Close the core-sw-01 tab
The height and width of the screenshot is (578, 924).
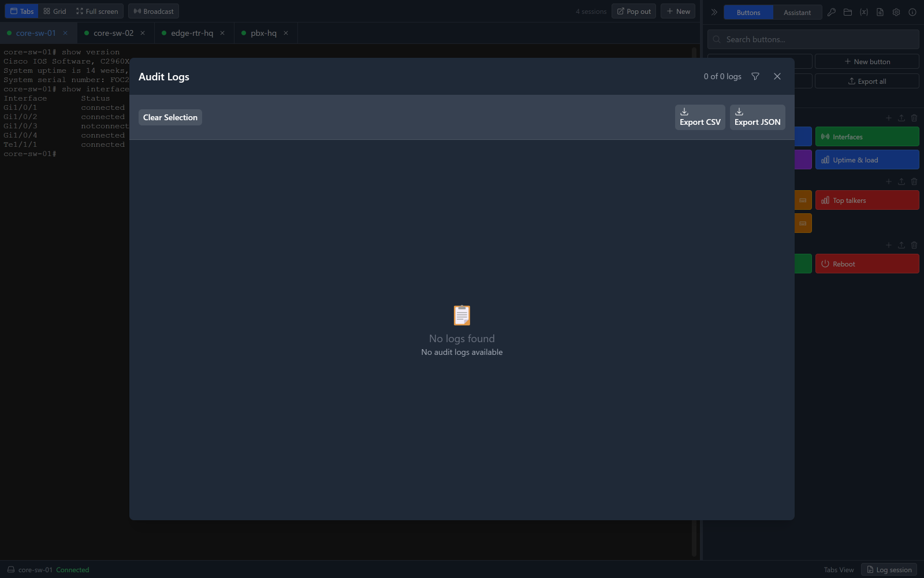pyautogui.click(x=65, y=33)
